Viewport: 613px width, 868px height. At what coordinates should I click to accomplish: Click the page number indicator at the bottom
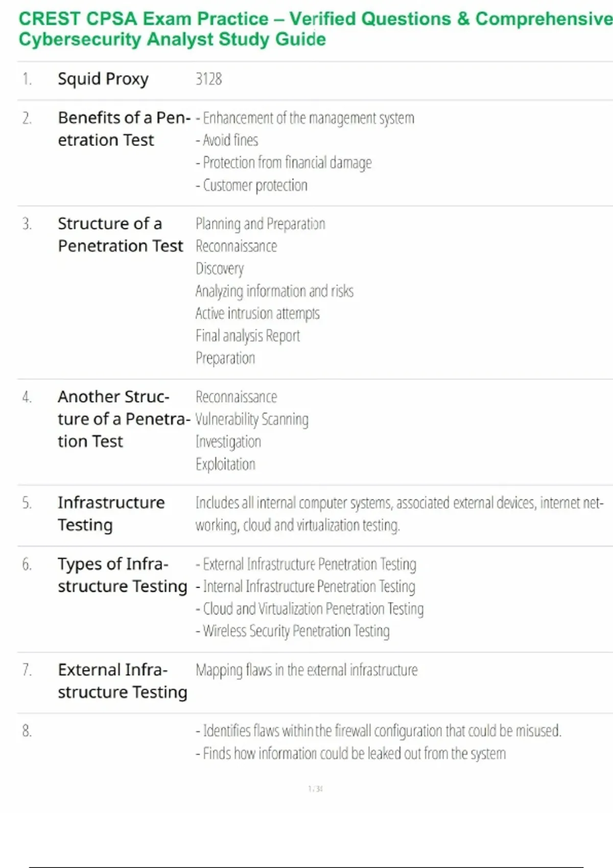315,789
